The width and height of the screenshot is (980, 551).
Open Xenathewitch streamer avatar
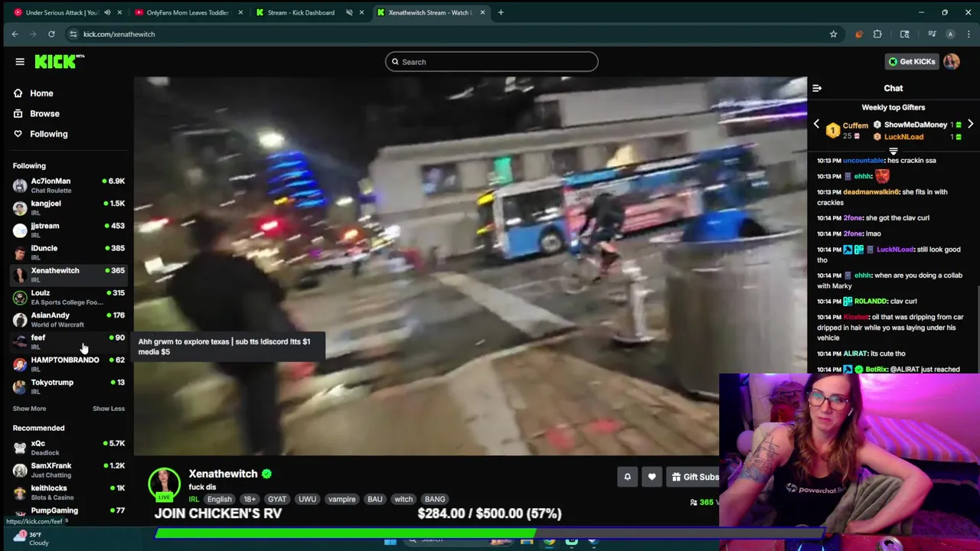(164, 484)
